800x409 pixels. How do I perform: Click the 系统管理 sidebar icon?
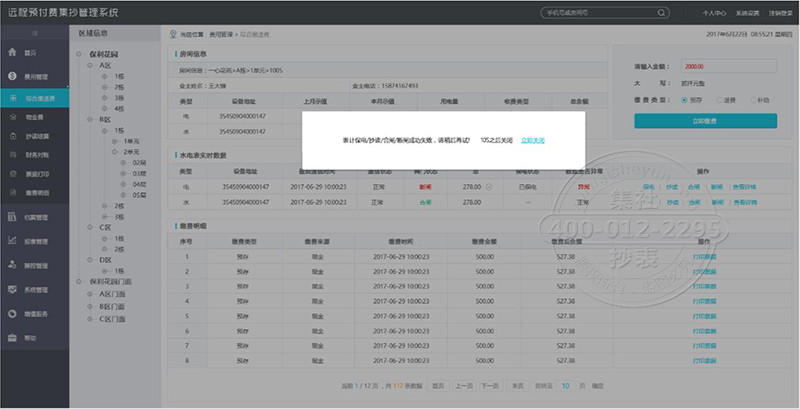click(10, 289)
